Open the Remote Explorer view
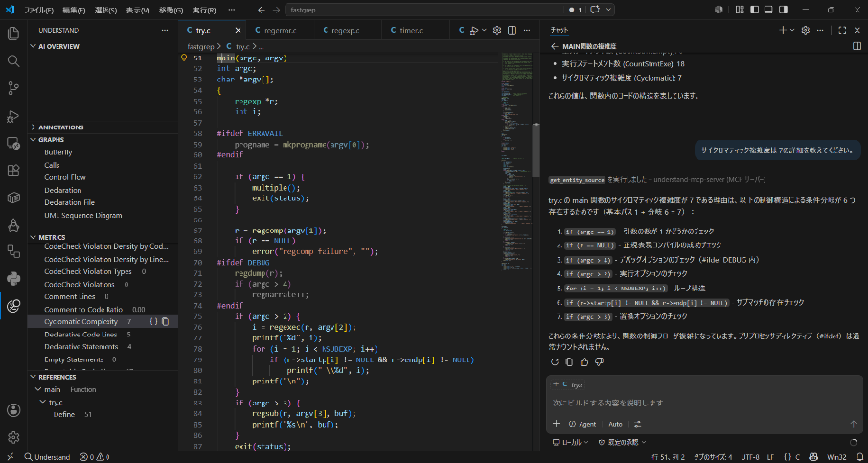This screenshot has width=868, height=463. pos(13,144)
